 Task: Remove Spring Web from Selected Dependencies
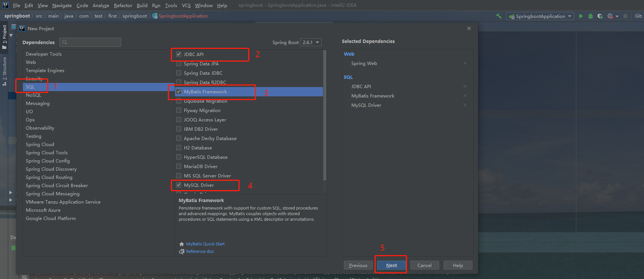[465, 63]
